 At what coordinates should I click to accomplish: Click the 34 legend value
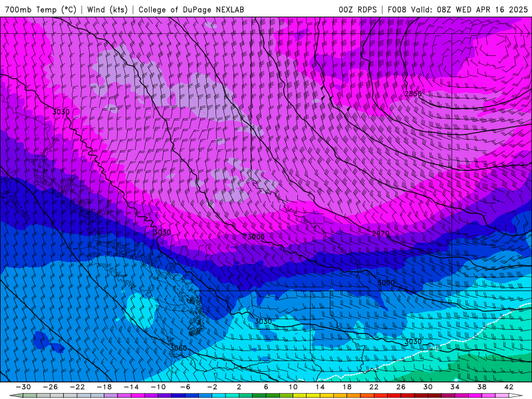tap(455, 387)
